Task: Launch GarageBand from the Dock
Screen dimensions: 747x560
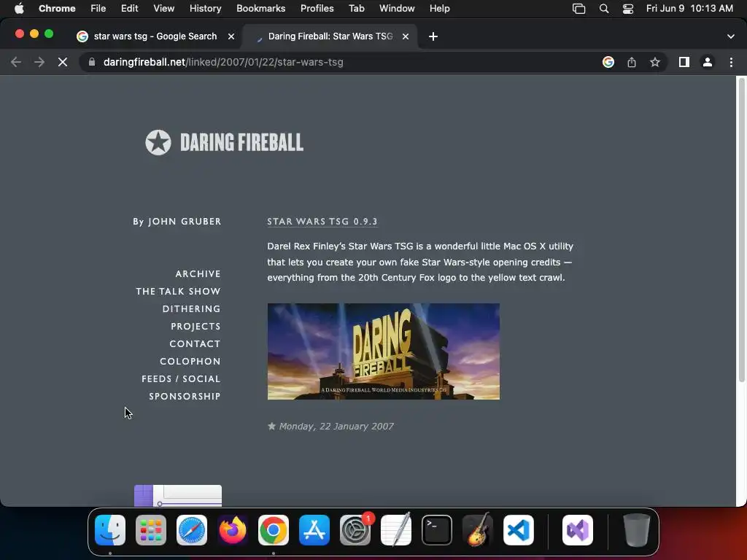Action: click(x=478, y=530)
